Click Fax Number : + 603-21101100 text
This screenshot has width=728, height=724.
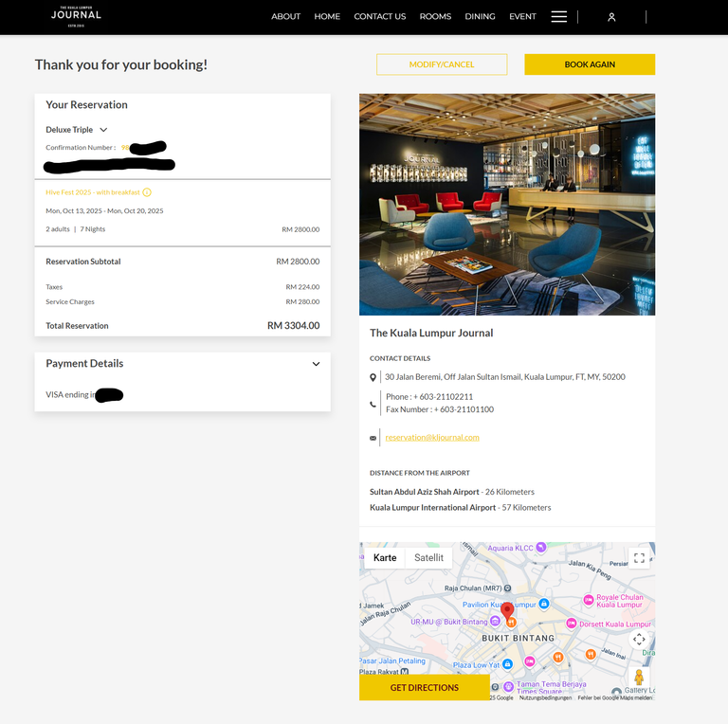pyautogui.click(x=440, y=409)
